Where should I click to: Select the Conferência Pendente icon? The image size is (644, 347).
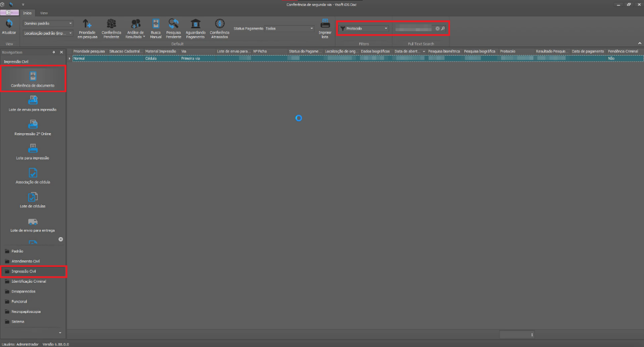(x=111, y=24)
